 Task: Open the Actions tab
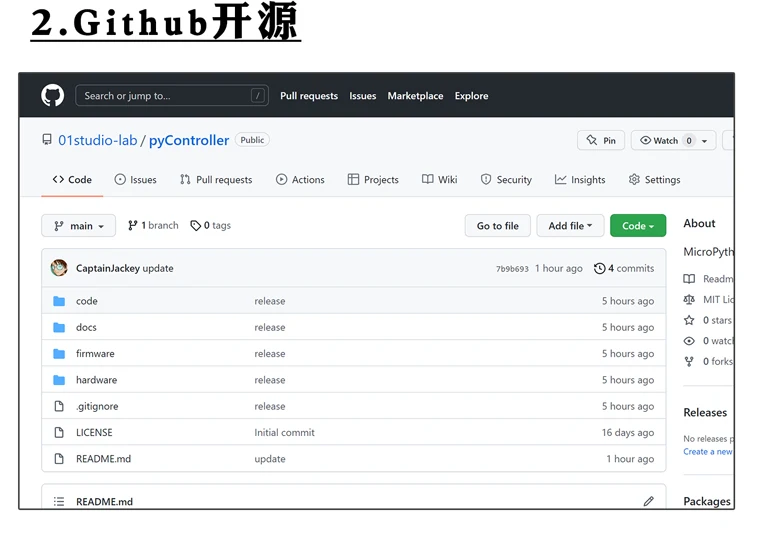tap(300, 180)
